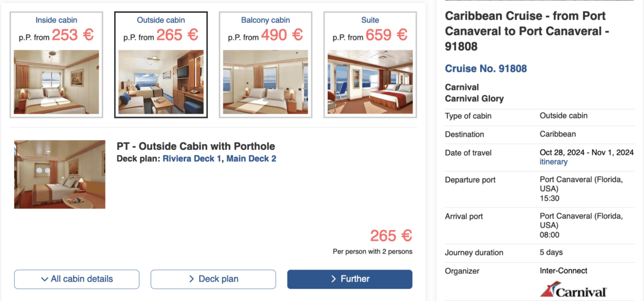The image size is (644, 301).
Task: View the itinerary link
Action: [553, 162]
